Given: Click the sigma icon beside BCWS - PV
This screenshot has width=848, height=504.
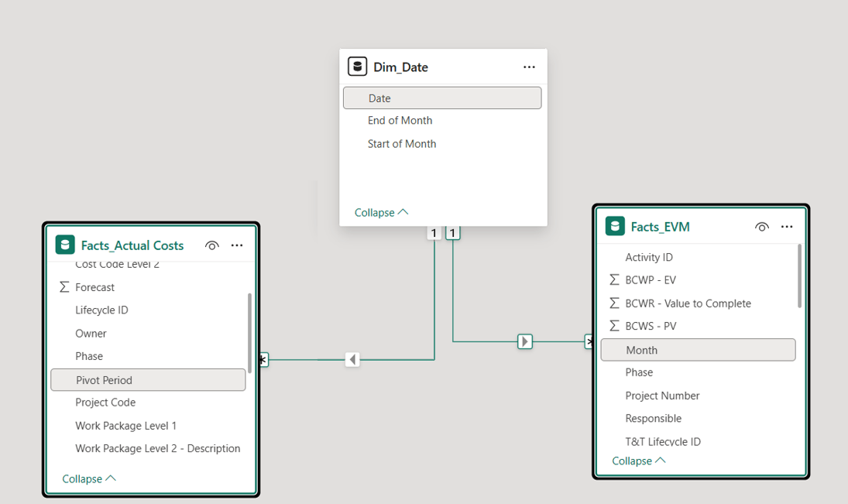Looking at the screenshot, I should coord(614,325).
